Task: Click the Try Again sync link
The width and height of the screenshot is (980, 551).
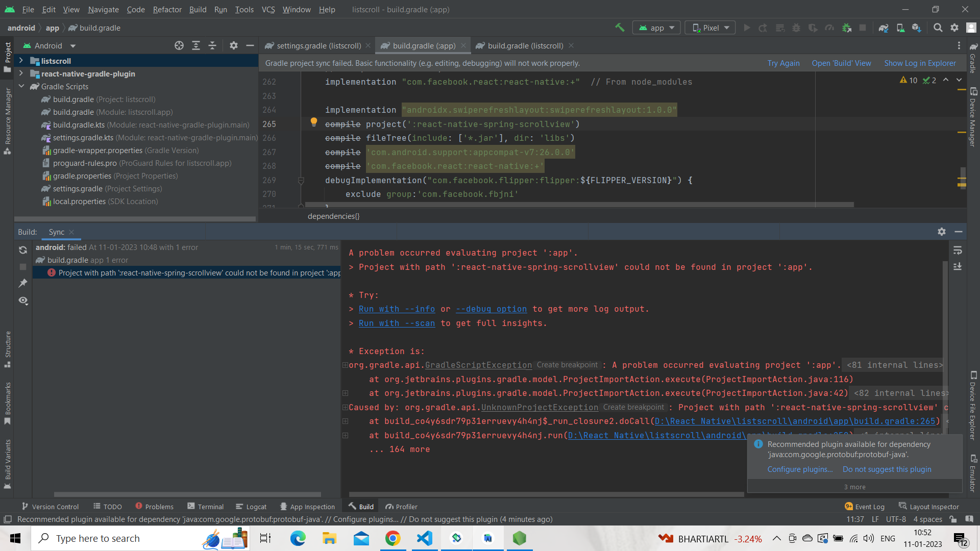Action: [x=783, y=63]
